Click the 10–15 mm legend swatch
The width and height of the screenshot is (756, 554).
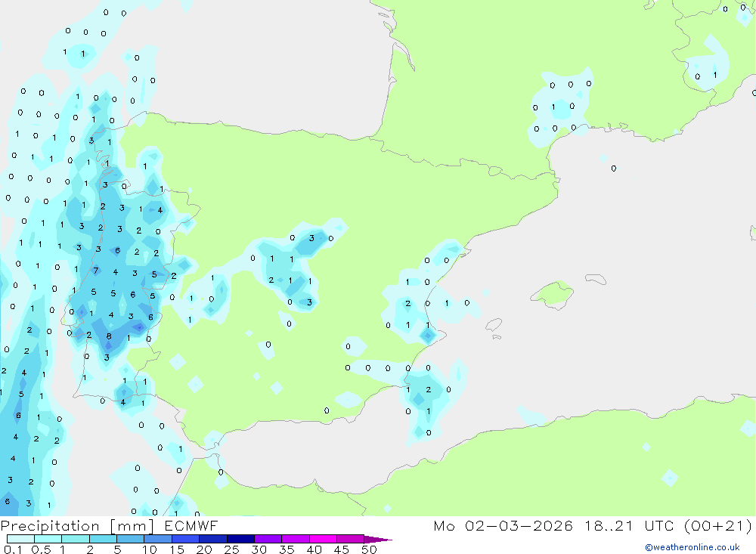[x=158, y=539]
